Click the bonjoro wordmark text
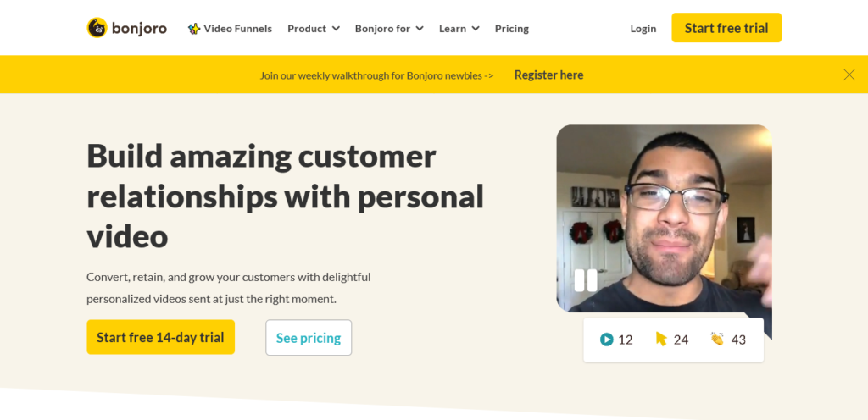Image resolution: width=868 pixels, height=420 pixels. (x=139, y=29)
